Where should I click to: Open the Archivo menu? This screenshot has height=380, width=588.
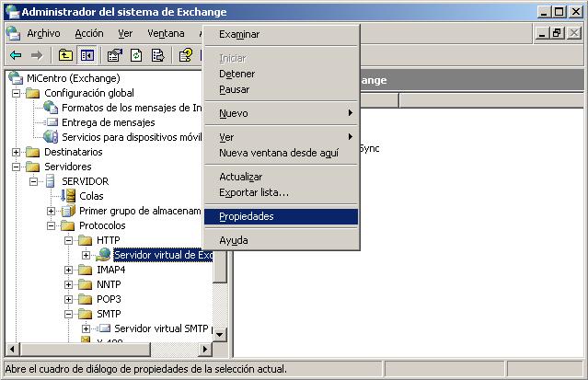click(42, 33)
